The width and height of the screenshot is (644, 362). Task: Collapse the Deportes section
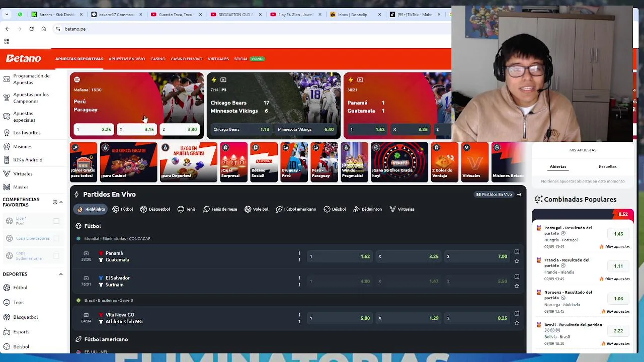pyautogui.click(x=61, y=274)
